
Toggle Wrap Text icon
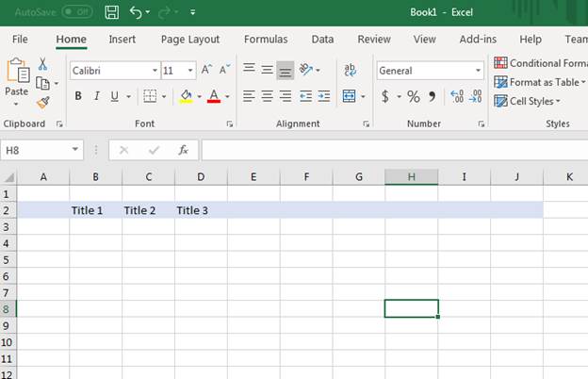point(350,70)
